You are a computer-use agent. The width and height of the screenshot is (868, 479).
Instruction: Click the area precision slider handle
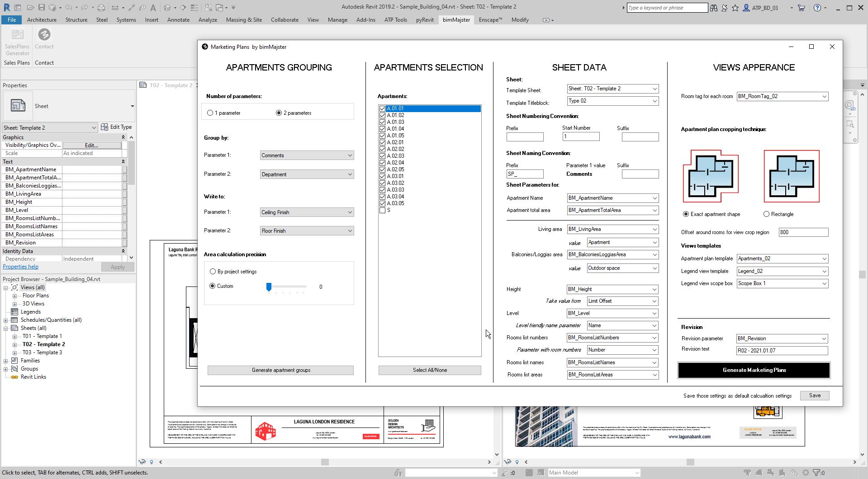(269, 287)
